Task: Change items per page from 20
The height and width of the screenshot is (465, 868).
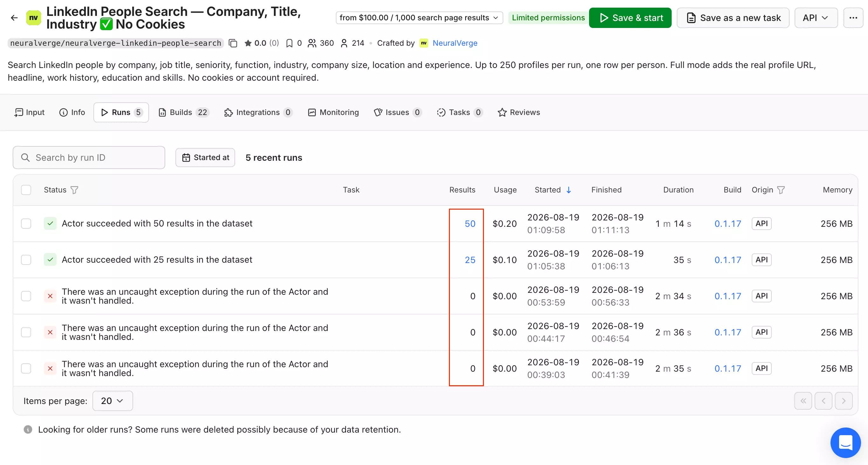Action: click(112, 401)
